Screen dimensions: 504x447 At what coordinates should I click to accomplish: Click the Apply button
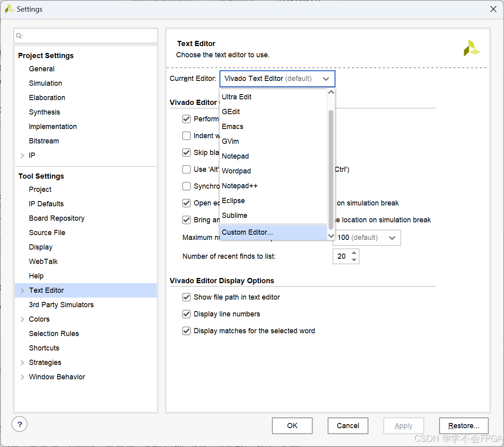tap(404, 426)
